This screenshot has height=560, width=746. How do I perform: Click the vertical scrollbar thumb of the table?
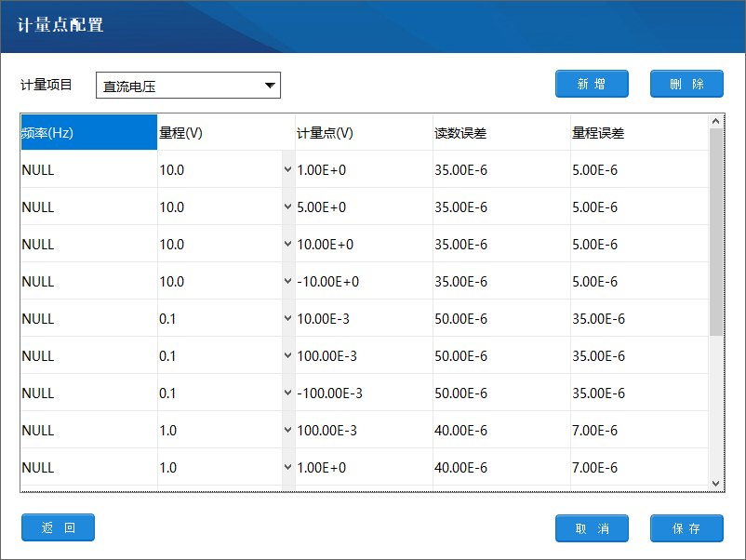pos(715,233)
